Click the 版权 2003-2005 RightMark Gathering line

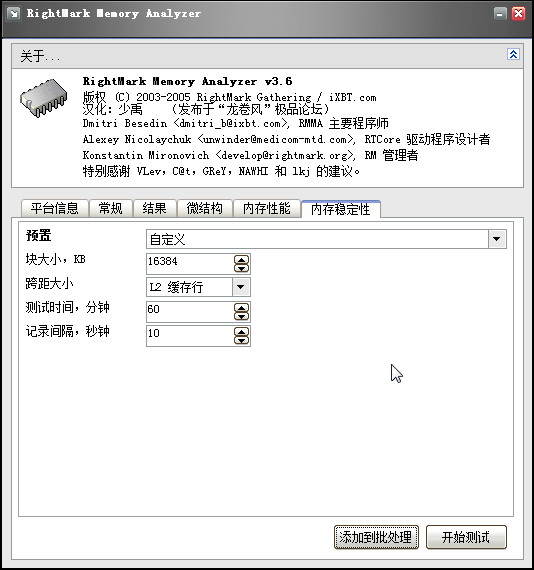tap(229, 97)
